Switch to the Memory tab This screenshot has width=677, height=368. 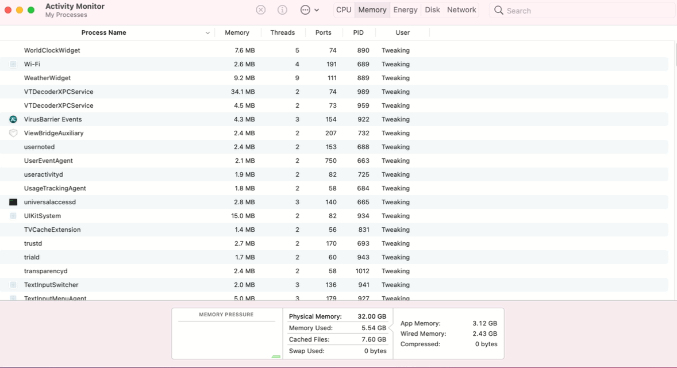click(372, 10)
